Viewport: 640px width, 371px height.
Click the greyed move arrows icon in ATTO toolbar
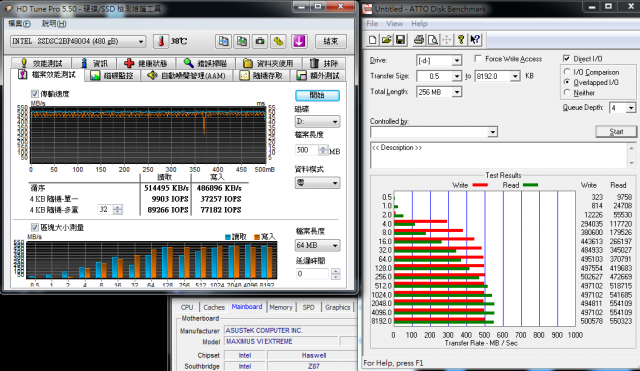447,40
